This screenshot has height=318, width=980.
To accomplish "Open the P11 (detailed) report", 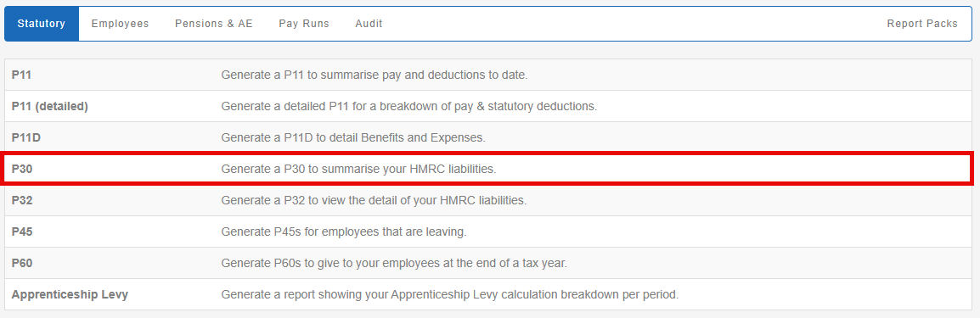I will [x=488, y=106].
